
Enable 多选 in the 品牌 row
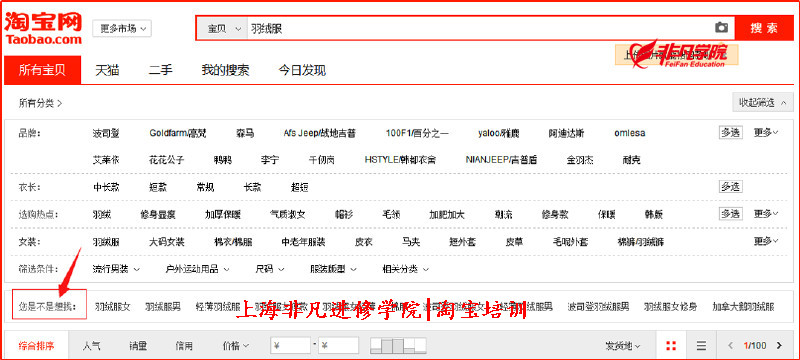731,133
